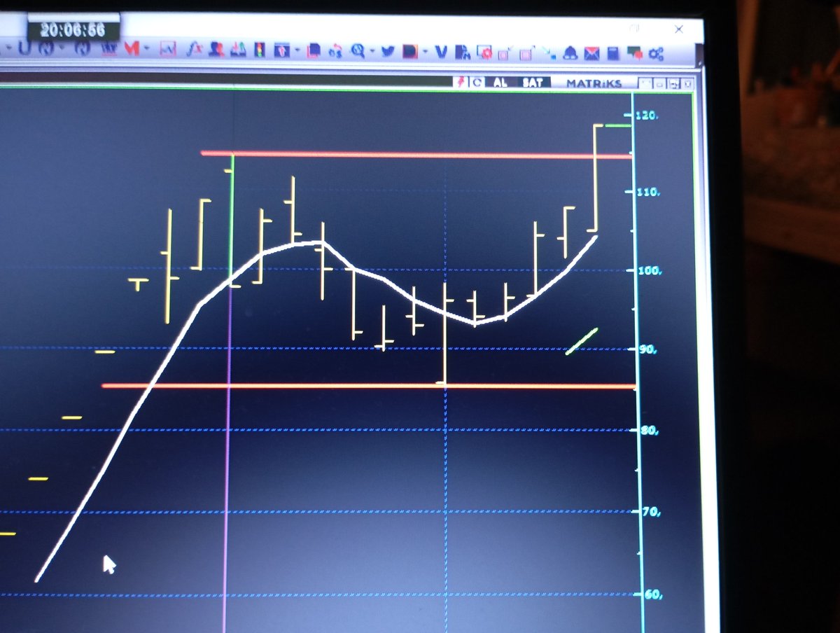Select the short green trend line
This screenshot has height=633, width=840.
(x=582, y=341)
